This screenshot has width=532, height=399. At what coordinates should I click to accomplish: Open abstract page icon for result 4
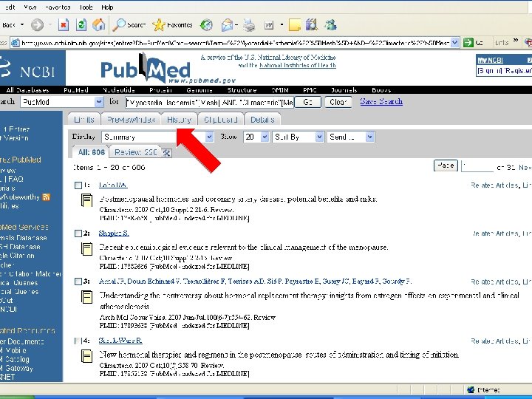(86, 356)
